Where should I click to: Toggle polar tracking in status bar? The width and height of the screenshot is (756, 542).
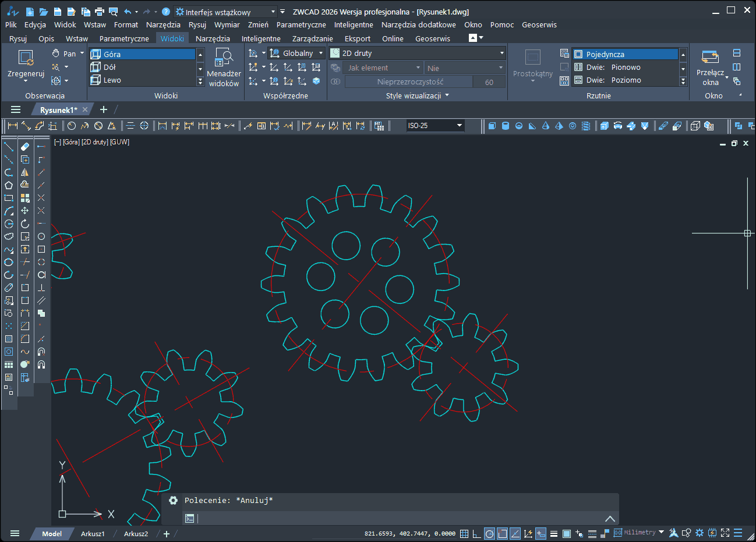pos(490,533)
